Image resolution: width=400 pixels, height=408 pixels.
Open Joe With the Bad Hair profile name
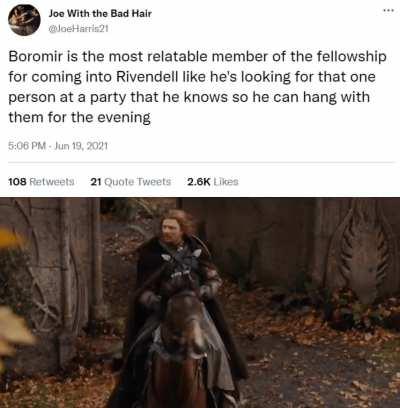(x=100, y=14)
